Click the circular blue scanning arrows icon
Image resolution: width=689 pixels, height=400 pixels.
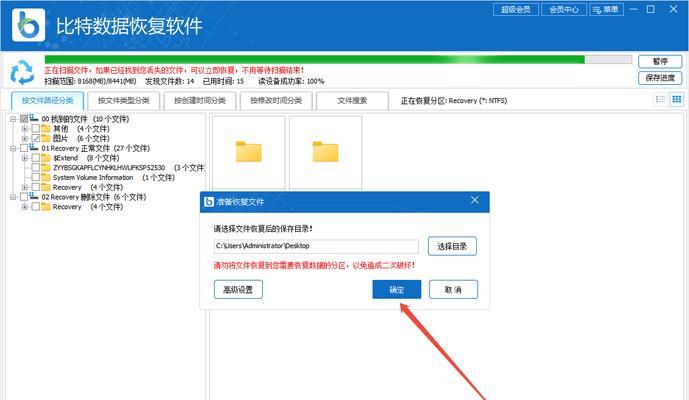tap(22, 73)
